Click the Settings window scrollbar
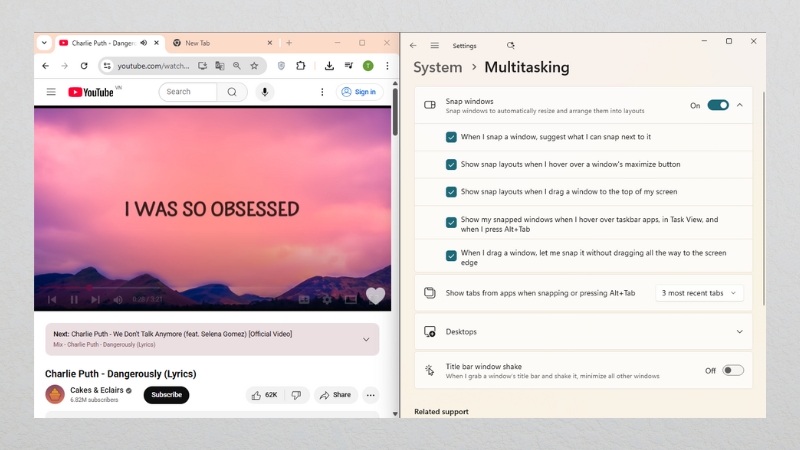 pos(764,199)
